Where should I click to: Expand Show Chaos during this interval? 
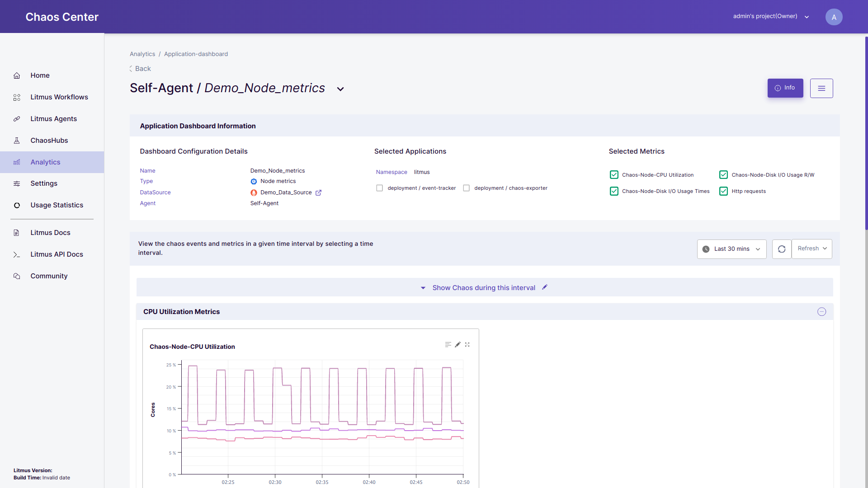[483, 288]
